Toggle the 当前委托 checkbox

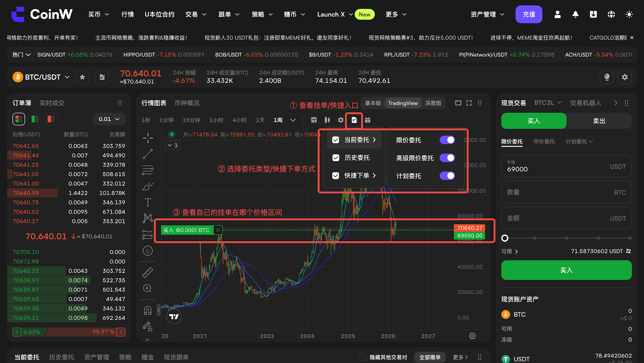point(336,140)
